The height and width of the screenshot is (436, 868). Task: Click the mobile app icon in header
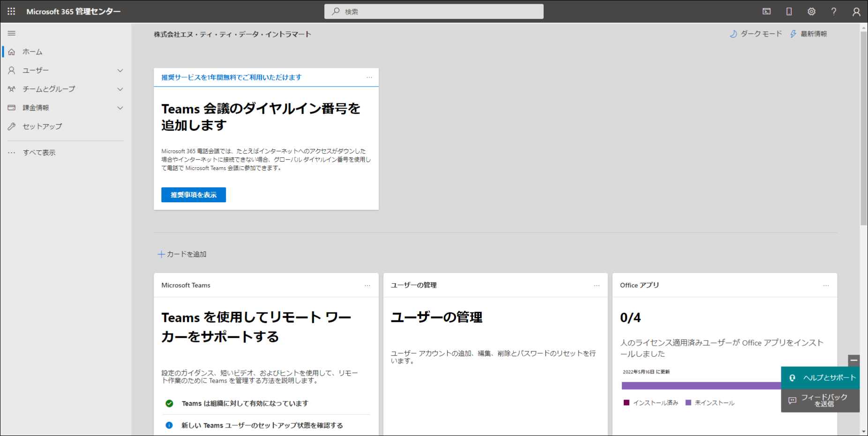(789, 12)
